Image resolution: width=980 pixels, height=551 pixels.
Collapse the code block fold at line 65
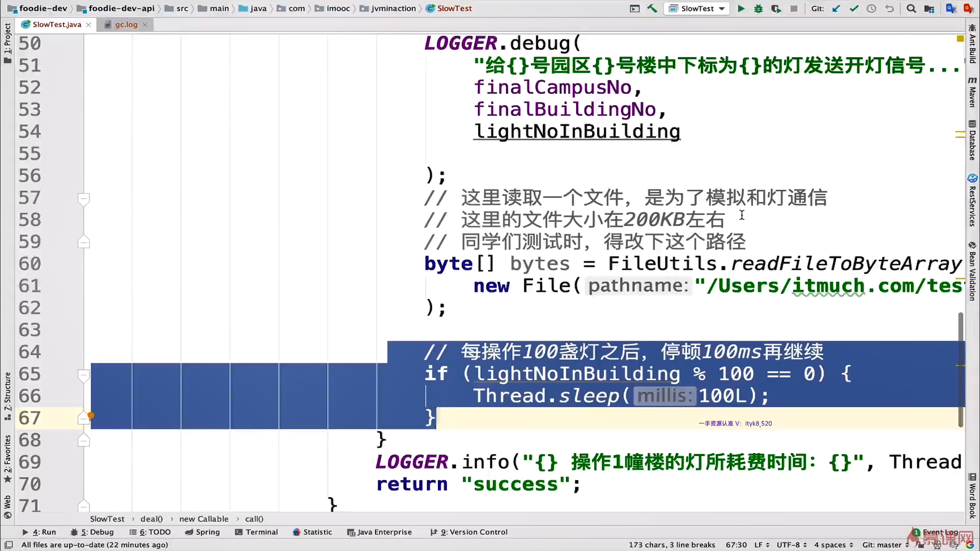(84, 375)
